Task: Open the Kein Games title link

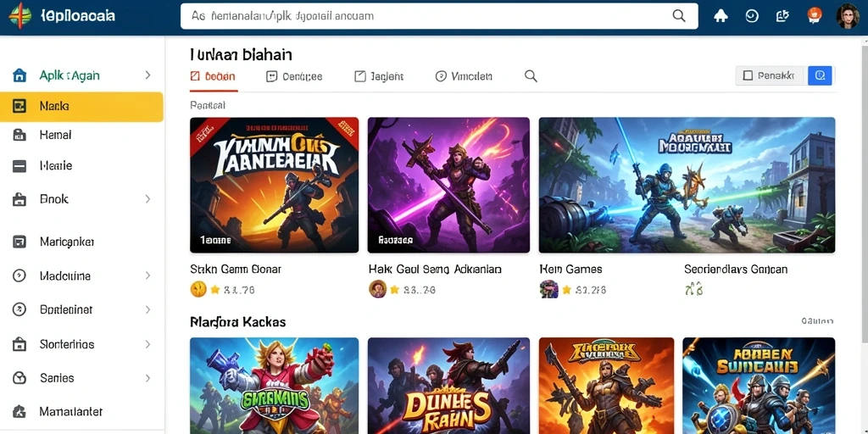Action: (x=570, y=270)
